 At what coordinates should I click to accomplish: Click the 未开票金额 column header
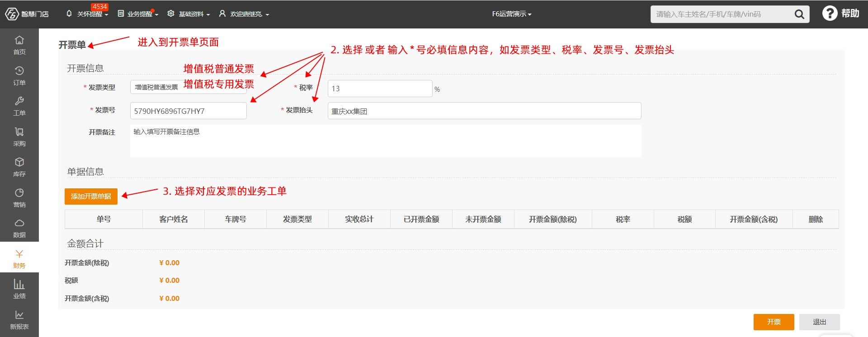[483, 219]
